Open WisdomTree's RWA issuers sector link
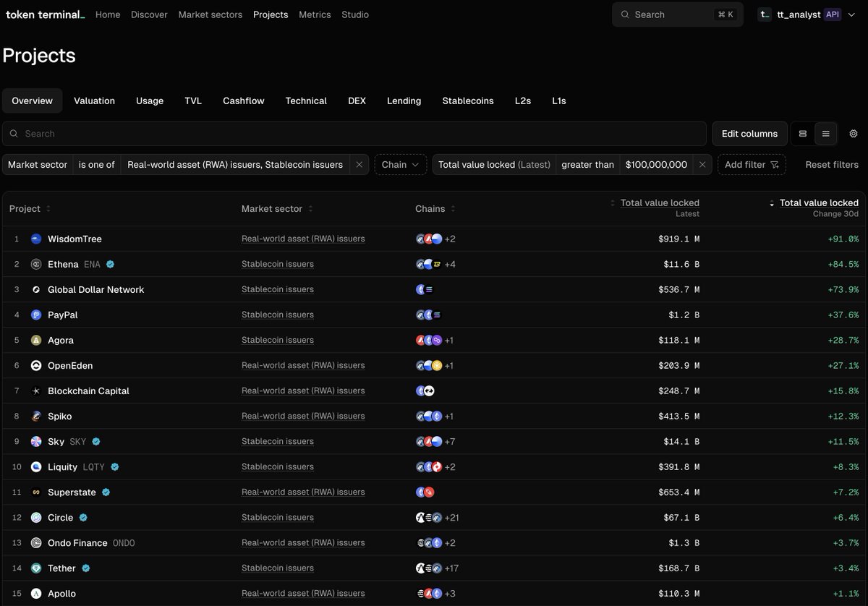 303,239
